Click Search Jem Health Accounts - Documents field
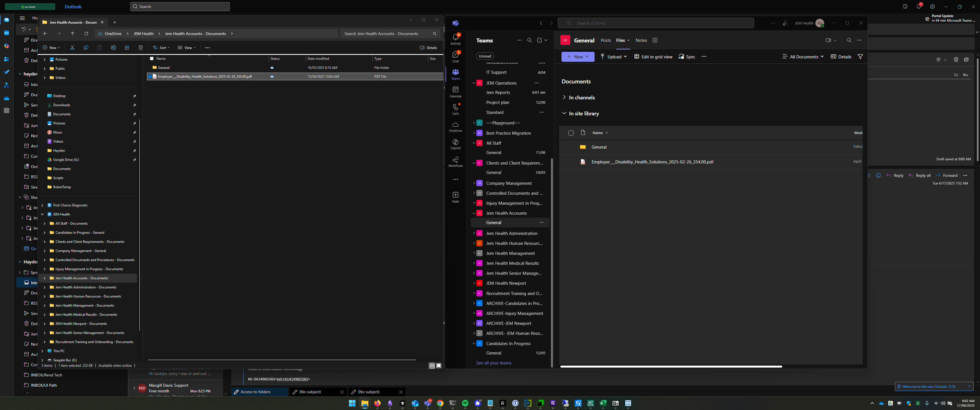Screen dimensions: 980x410 point(390,34)
